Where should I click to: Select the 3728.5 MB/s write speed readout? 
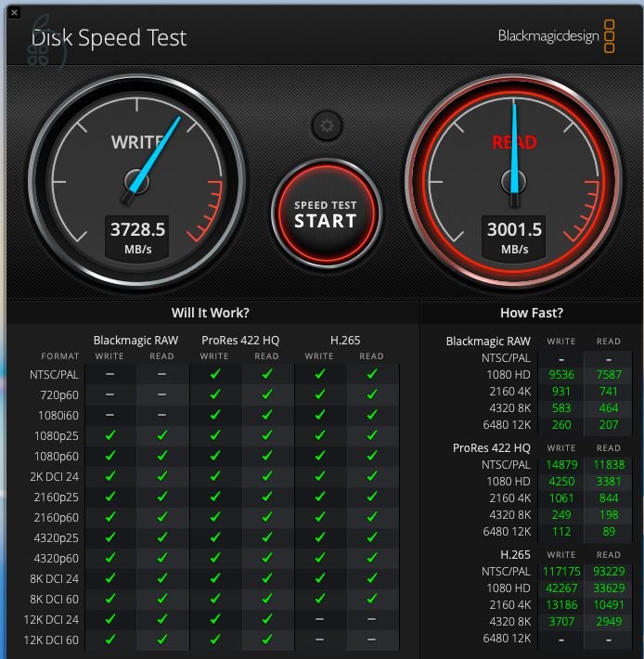pos(137,238)
